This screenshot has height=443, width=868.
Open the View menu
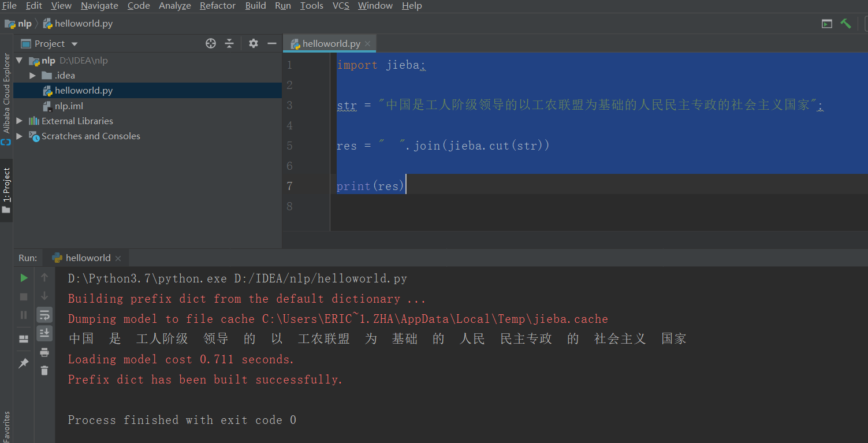[x=61, y=6]
